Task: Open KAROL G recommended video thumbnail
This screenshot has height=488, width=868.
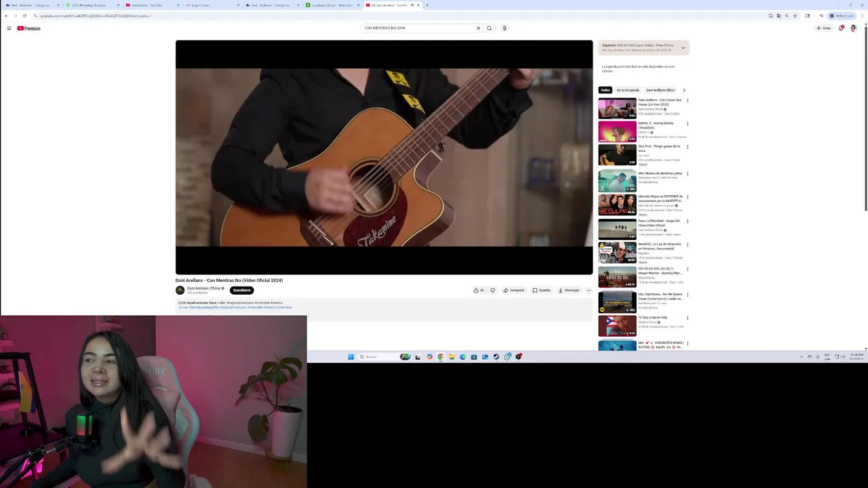Action: point(617,131)
